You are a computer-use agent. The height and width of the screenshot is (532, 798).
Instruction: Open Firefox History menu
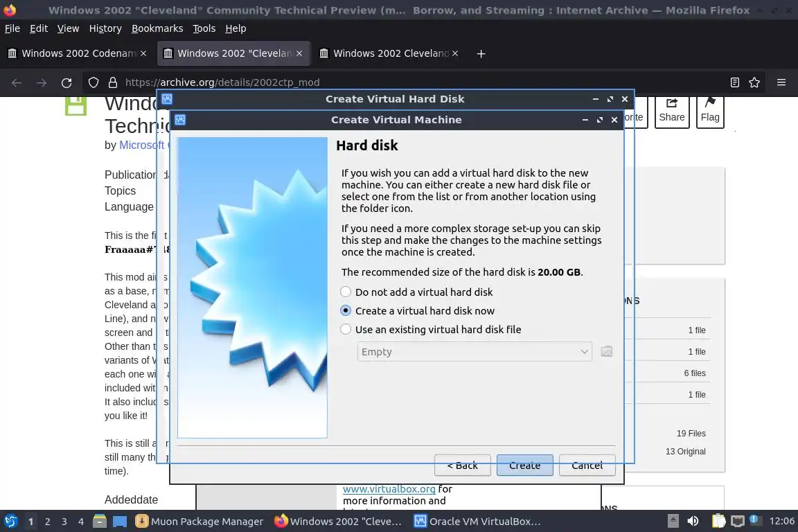105,28
